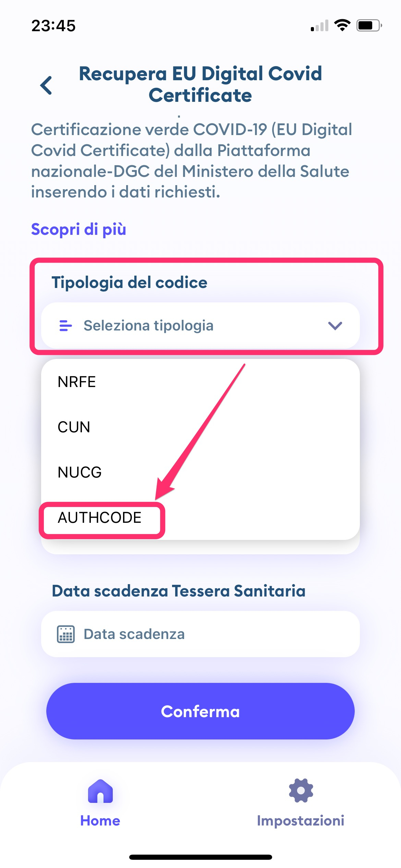Tap the calendar icon in date field
The width and height of the screenshot is (401, 868).
pyautogui.click(x=65, y=634)
